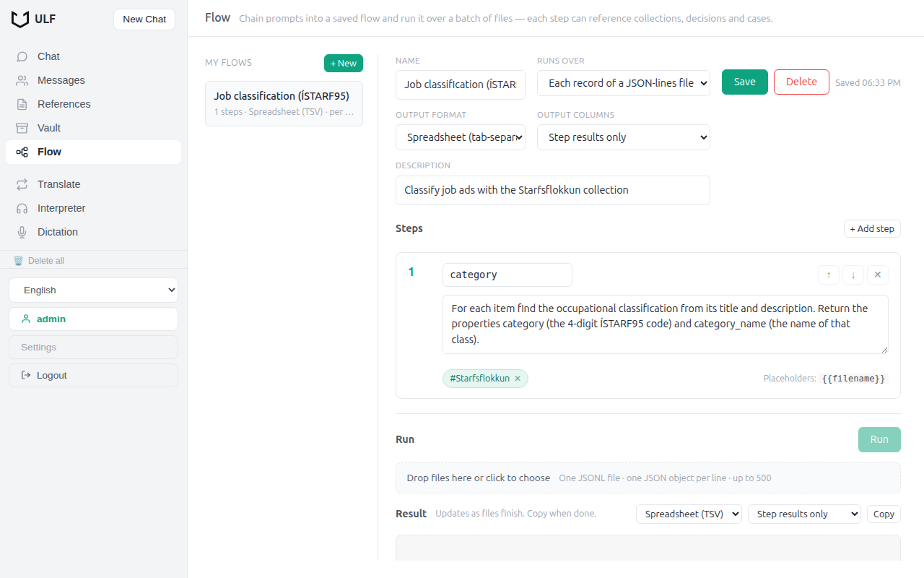
Task: Select the Job classification (ÍSTARF95) flow card
Action: click(284, 103)
